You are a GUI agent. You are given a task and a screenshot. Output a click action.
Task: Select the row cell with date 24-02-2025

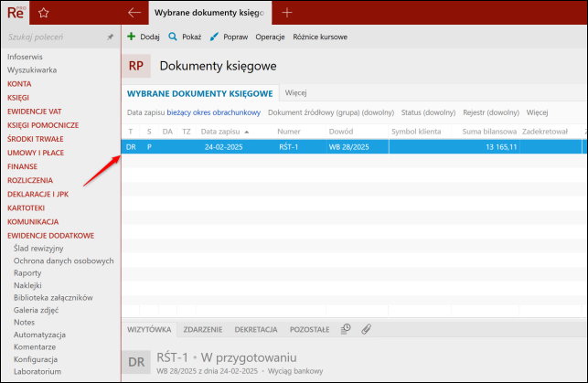pyautogui.click(x=223, y=147)
